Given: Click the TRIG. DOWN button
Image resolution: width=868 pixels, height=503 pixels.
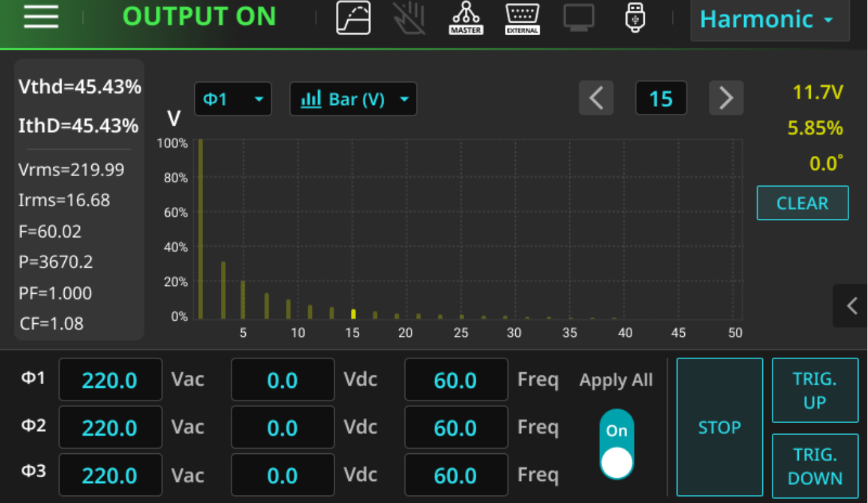Looking at the screenshot, I should point(815,465).
